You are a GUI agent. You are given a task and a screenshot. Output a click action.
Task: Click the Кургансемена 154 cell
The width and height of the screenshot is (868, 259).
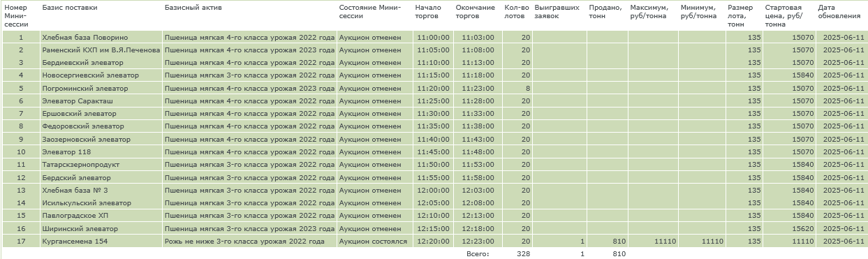[101, 242]
